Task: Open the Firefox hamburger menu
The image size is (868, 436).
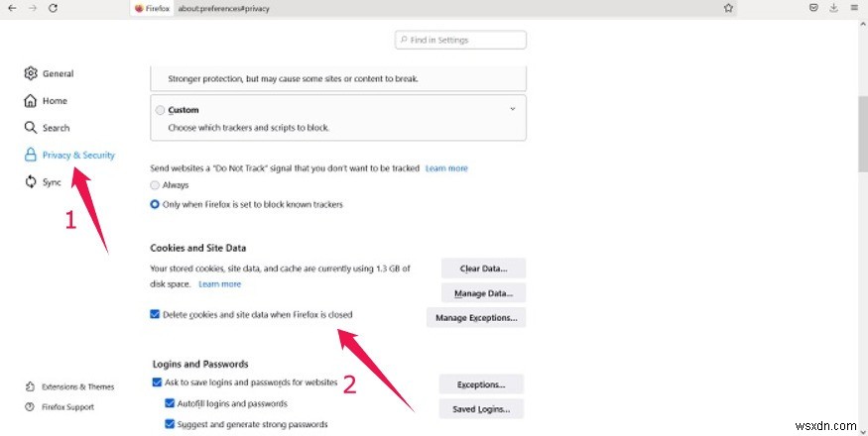Action: point(854,8)
